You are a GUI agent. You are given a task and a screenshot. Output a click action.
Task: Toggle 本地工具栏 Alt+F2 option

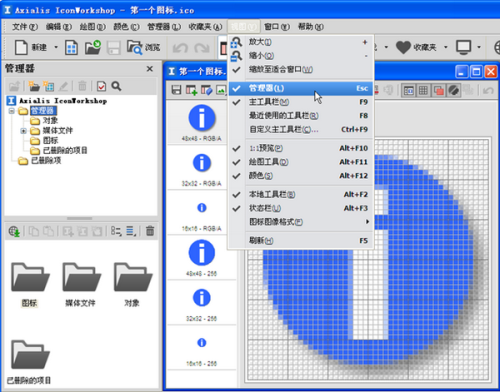coord(300,194)
